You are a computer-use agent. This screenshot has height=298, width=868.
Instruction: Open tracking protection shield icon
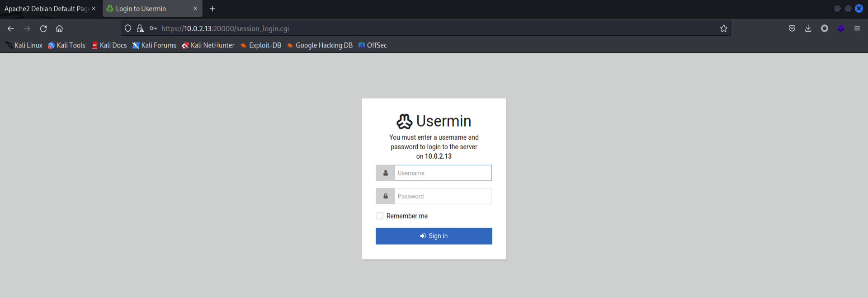pyautogui.click(x=128, y=28)
